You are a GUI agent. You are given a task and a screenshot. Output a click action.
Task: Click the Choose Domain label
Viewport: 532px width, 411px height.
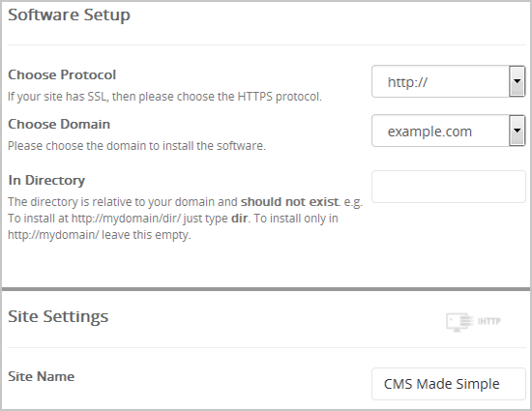[59, 124]
